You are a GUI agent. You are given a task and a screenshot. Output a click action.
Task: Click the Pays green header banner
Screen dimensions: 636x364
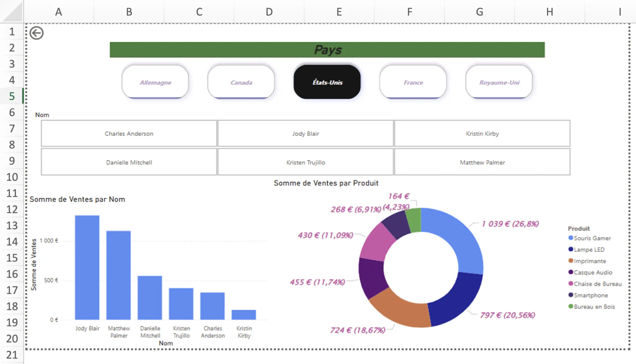click(x=327, y=50)
